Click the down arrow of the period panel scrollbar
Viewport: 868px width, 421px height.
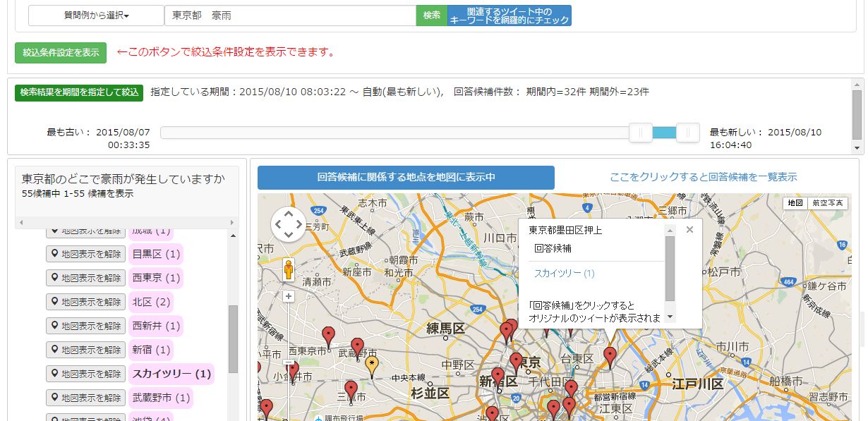(857, 149)
